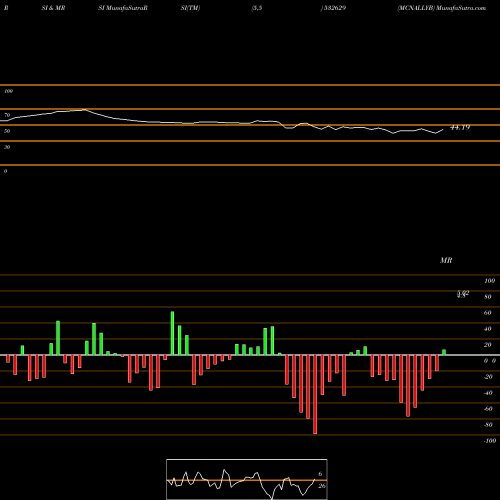Click the end of the white RSI line
Screen dimensions: 500x500
443,129
